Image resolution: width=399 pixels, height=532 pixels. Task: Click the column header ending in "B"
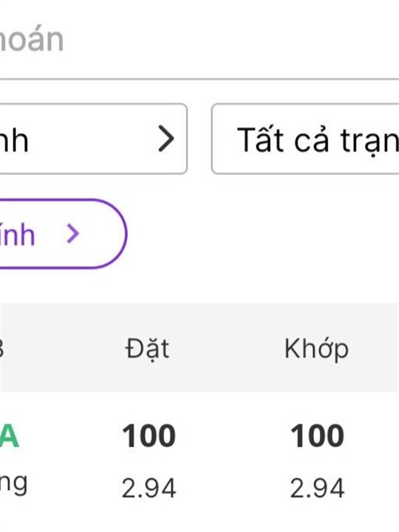tap(2, 348)
